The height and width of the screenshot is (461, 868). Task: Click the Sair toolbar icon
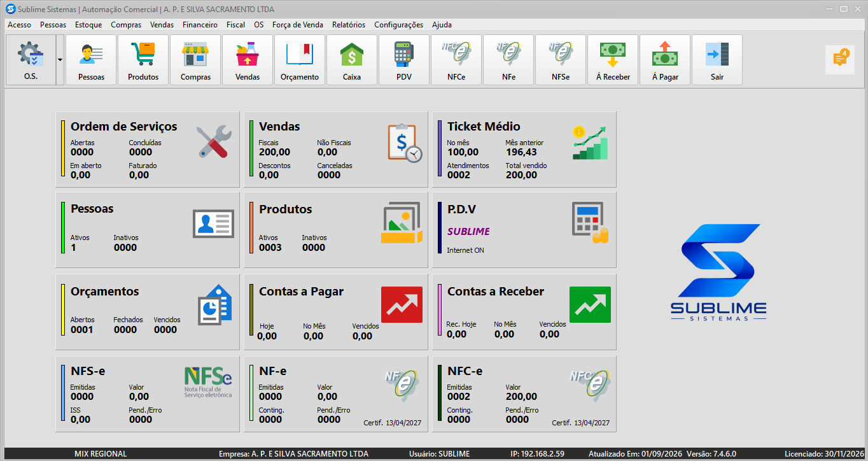717,60
